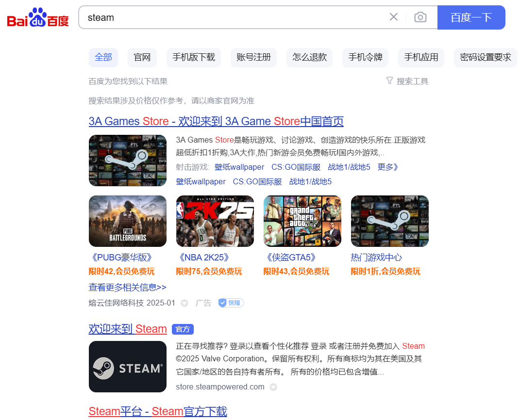
Task: Click 限时1折,会员免费玩 promo text
Action: coord(386,271)
